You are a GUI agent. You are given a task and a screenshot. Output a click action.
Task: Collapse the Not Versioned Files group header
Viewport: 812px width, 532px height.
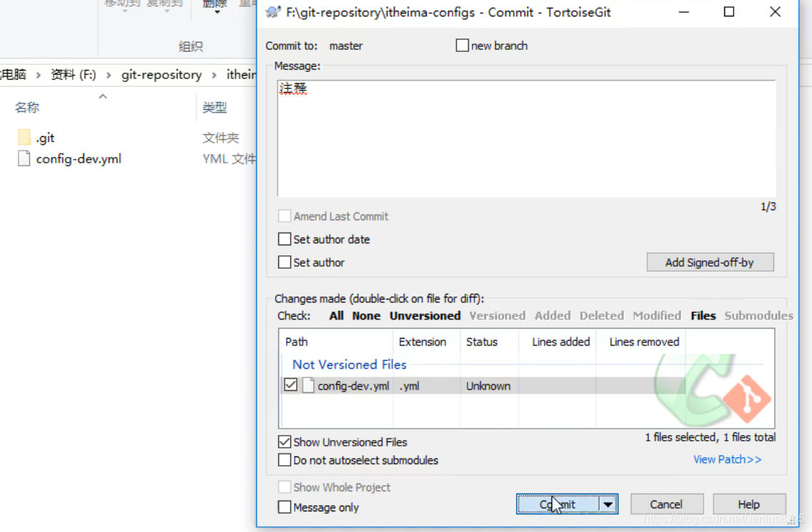[349, 364]
